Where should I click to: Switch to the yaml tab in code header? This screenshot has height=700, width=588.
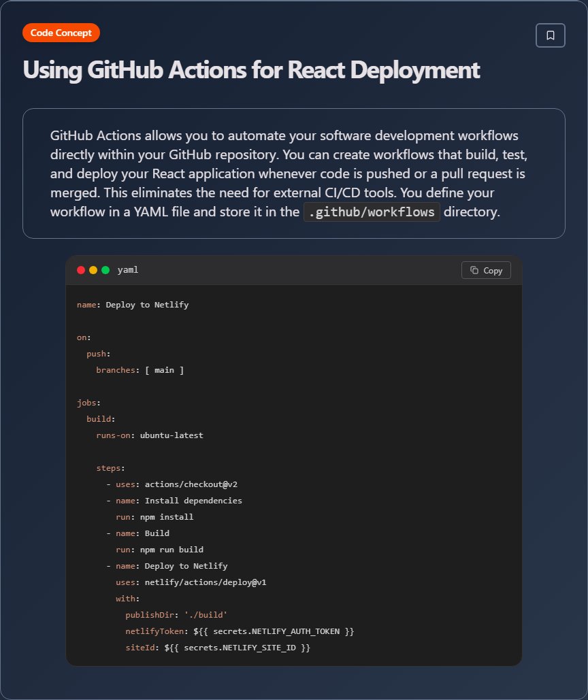[127, 269]
